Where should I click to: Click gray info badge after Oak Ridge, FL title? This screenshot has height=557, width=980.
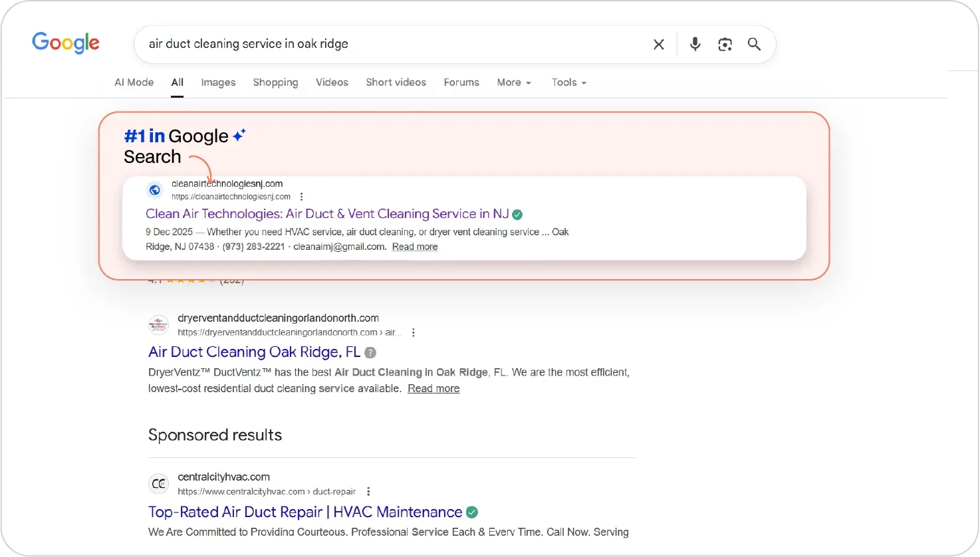pyautogui.click(x=370, y=353)
